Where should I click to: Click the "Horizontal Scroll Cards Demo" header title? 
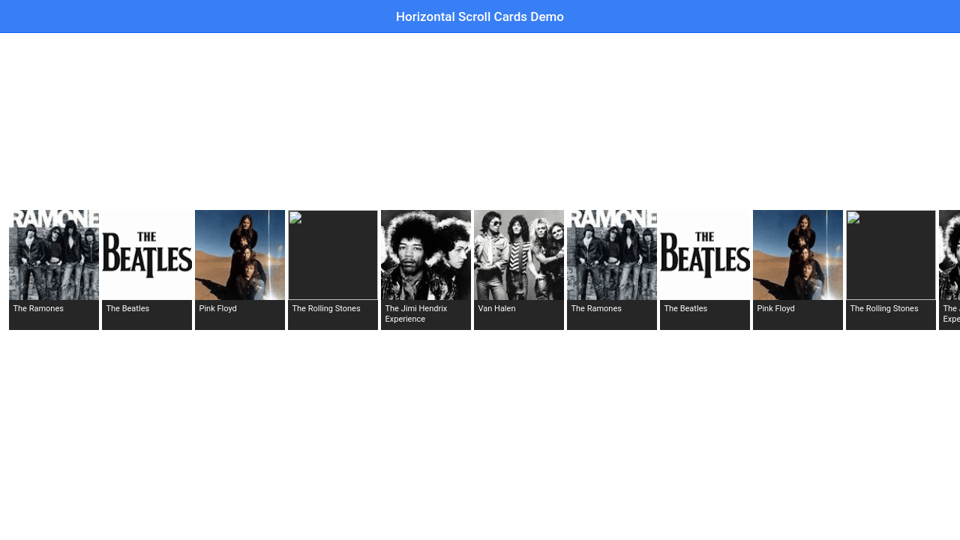click(479, 17)
